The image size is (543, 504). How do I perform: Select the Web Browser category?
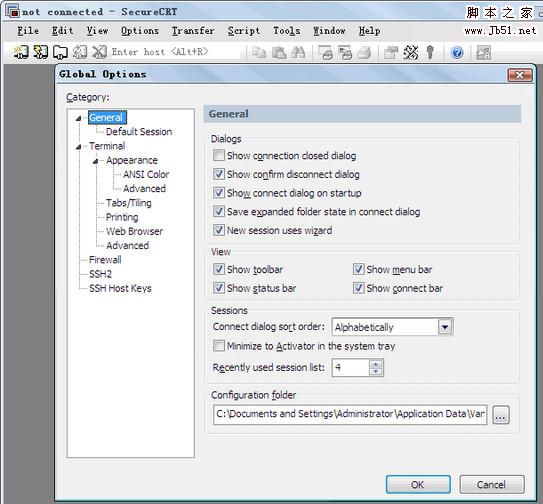click(x=134, y=231)
